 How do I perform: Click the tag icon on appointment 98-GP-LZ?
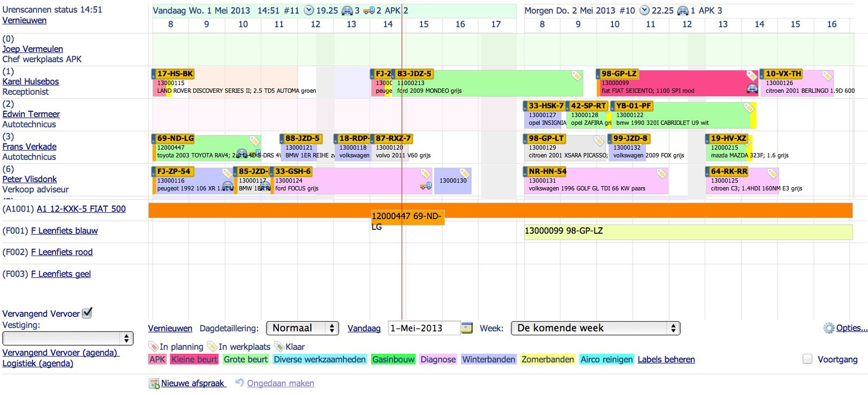pos(751,75)
